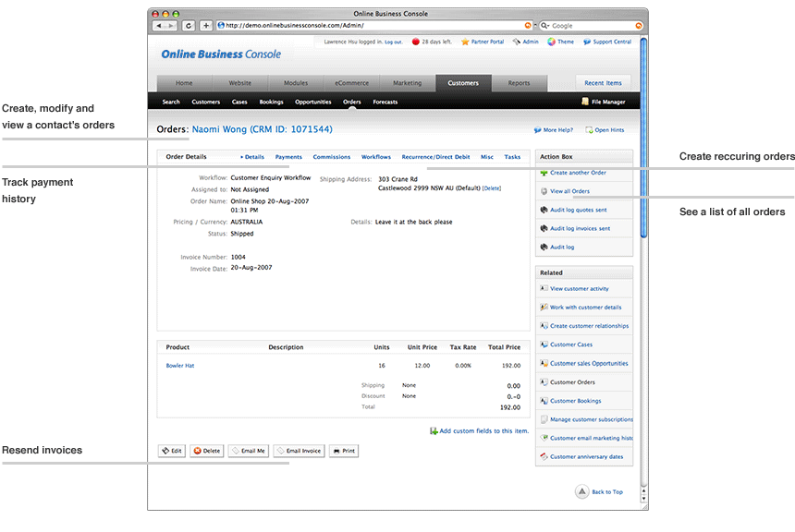Screen dimensions: 795x532
Task: Select Forecasts in the Customers submenu
Action: pos(385,102)
